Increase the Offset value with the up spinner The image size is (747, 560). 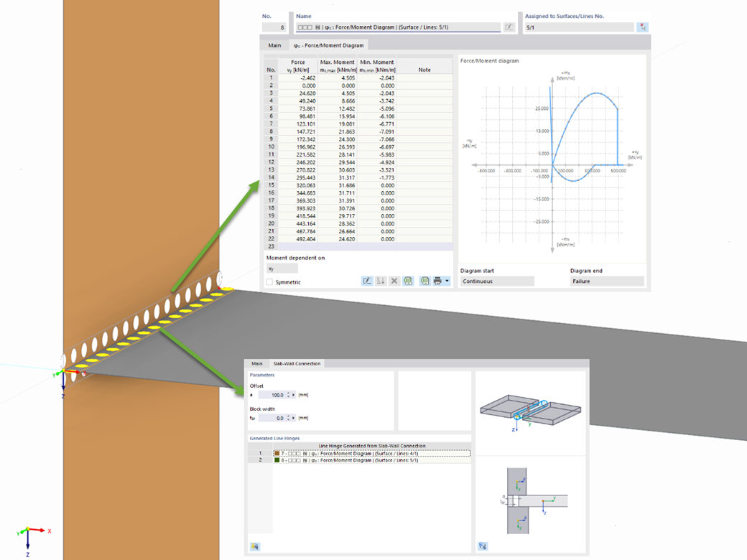(x=288, y=393)
